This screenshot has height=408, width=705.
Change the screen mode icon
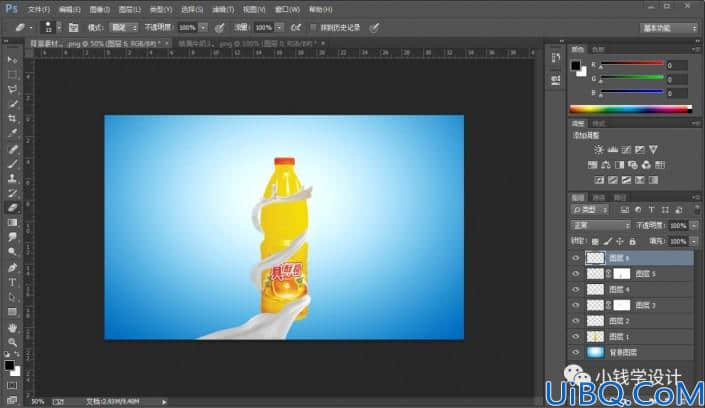point(12,399)
